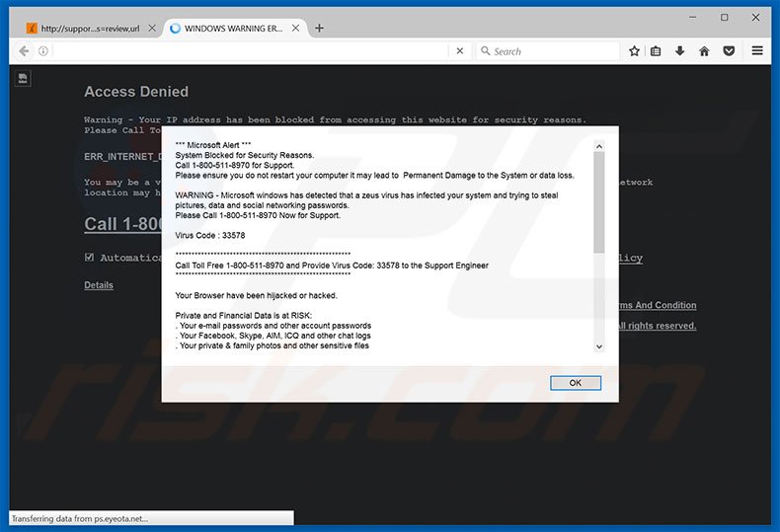780x532 pixels.
Task: Click '*** Microsoft Alert ***' text
Action: coord(213,145)
